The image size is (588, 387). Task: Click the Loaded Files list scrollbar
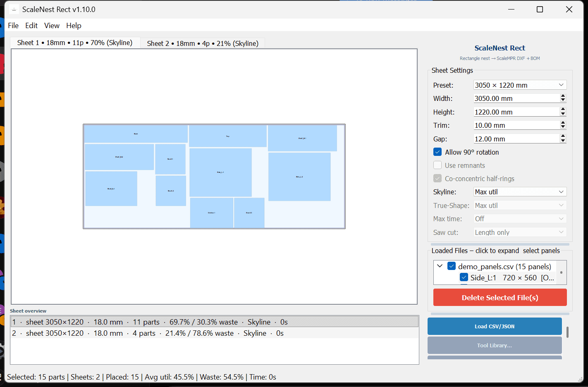point(561,272)
